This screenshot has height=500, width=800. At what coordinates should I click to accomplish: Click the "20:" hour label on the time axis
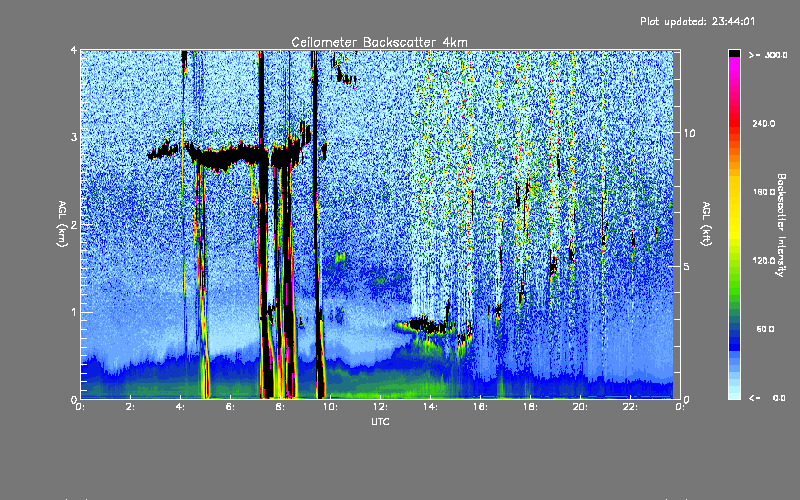[581, 407]
